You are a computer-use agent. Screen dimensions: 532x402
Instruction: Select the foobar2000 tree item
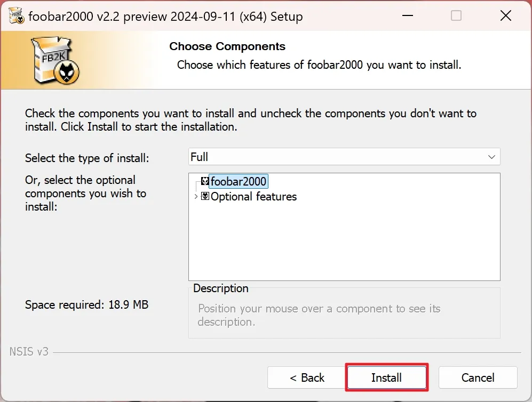point(238,181)
